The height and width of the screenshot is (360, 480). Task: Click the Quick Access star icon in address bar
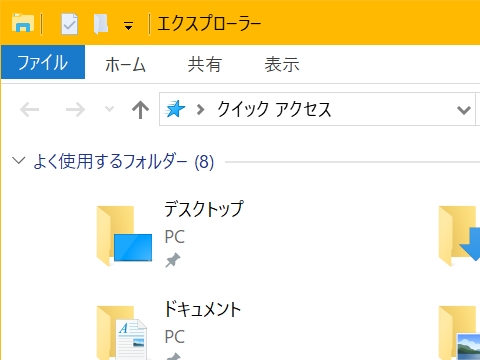click(x=175, y=109)
